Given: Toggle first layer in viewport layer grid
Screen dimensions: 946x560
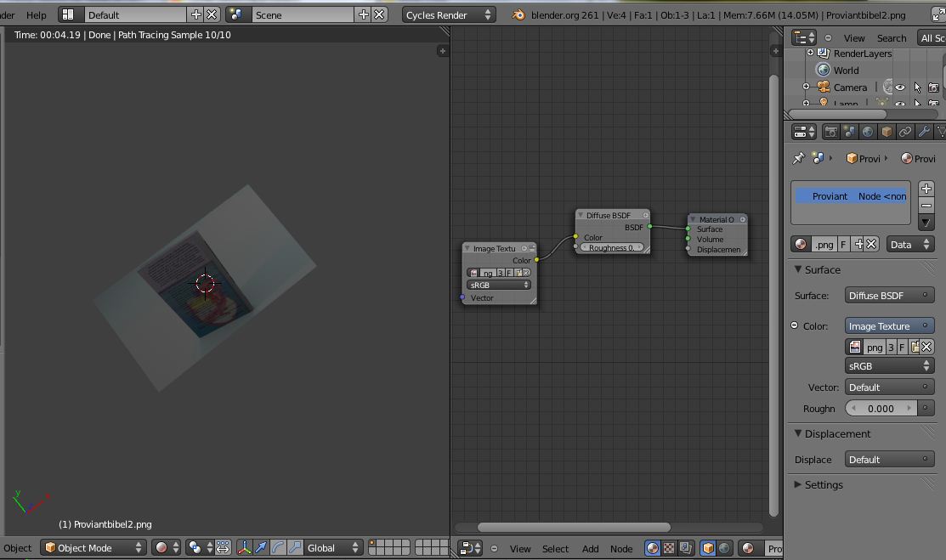Looking at the screenshot, I should (372, 543).
